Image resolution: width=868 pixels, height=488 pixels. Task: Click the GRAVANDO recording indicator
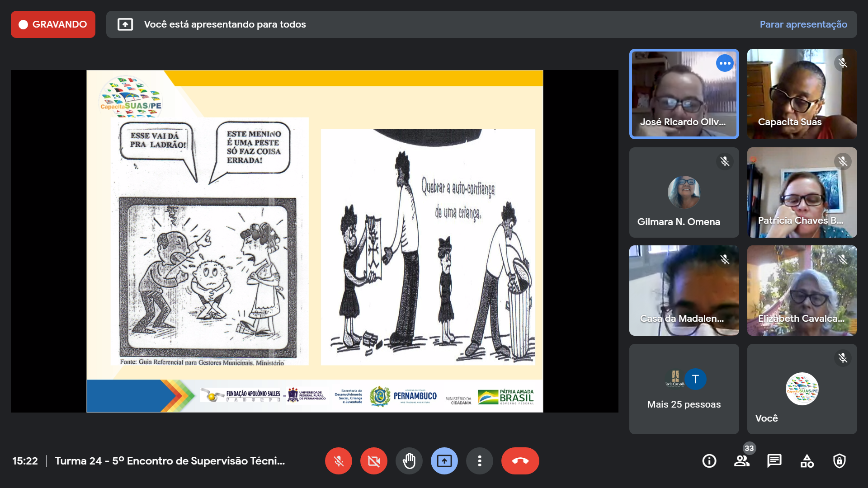coord(53,24)
